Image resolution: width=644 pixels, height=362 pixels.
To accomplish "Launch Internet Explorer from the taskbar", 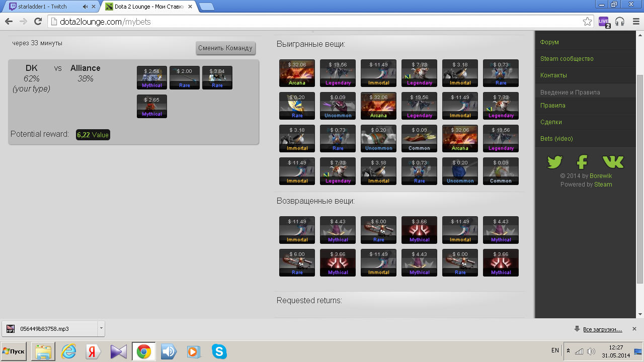I will tap(68, 351).
